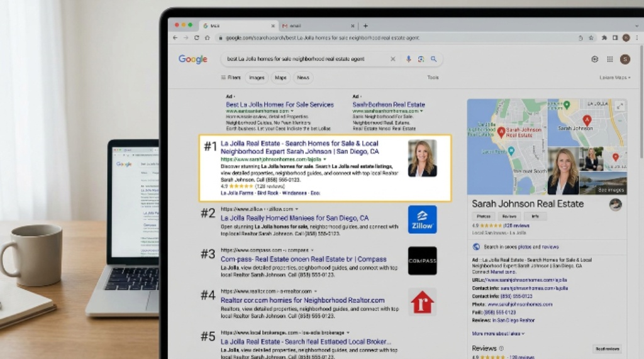This screenshot has width=644, height=359.
Task: Switch to the News results tab
Action: [303, 77]
